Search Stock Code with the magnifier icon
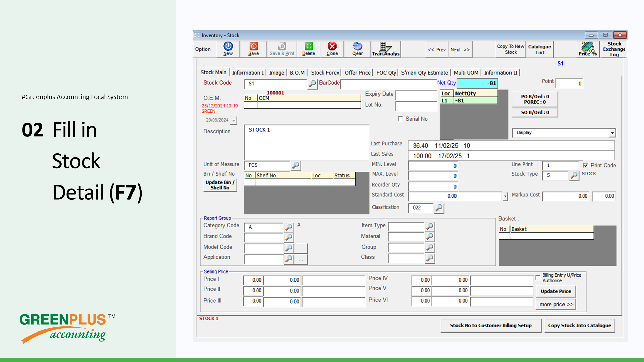Image resolution: width=644 pixels, height=362 pixels. coord(312,84)
